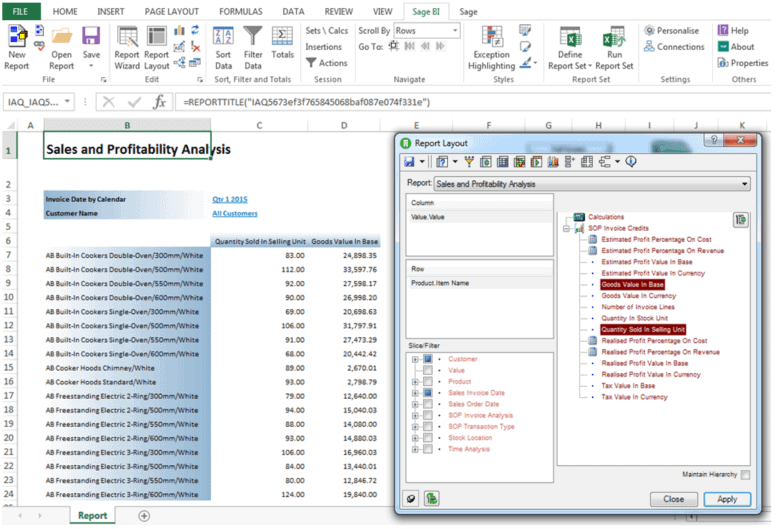Image resolution: width=776 pixels, height=529 pixels.
Task: Click the Filter Data funnel icon
Action: [x=252, y=37]
